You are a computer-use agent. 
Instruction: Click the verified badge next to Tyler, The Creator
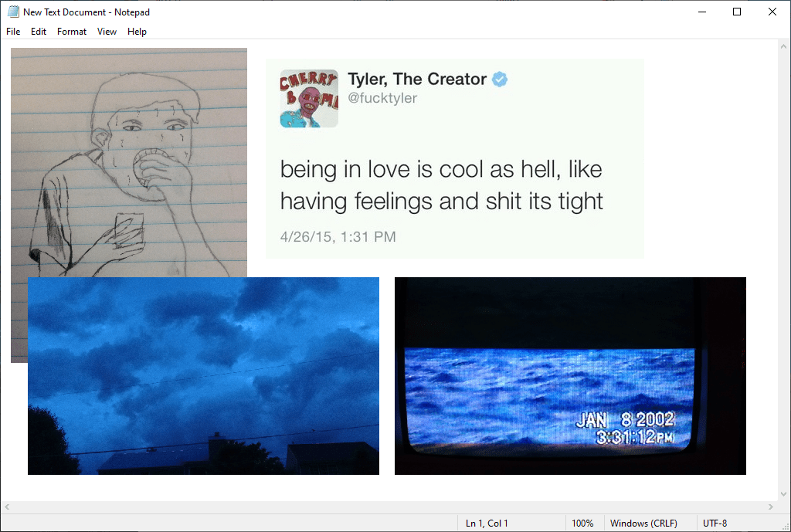point(500,80)
